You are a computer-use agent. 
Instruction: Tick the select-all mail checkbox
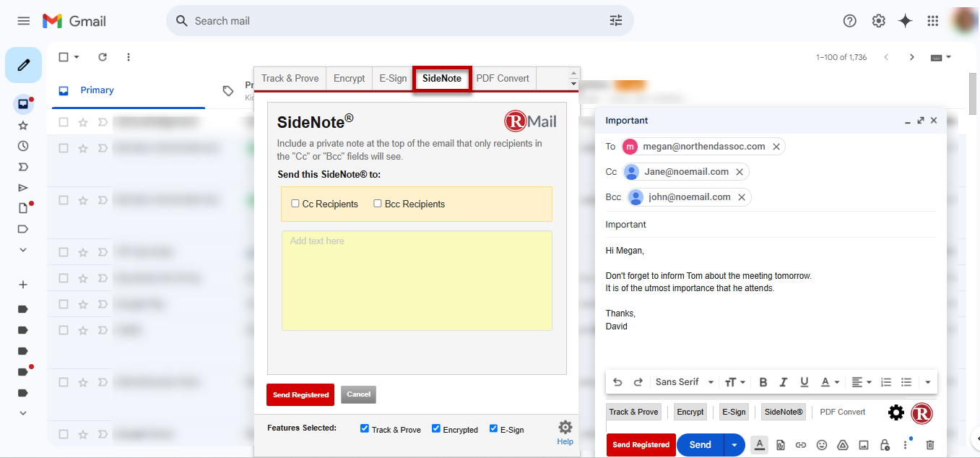click(64, 57)
